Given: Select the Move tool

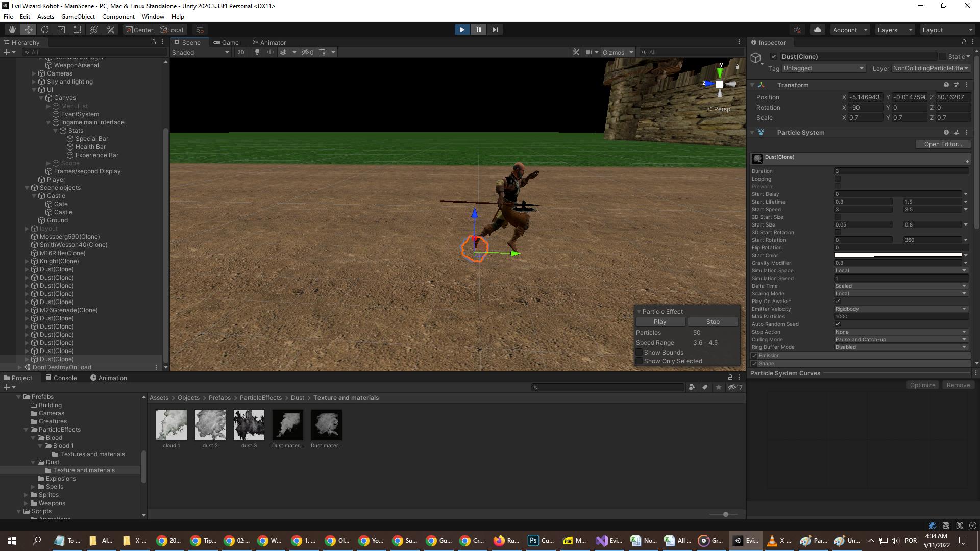Looking at the screenshot, I should pyautogui.click(x=29, y=30).
